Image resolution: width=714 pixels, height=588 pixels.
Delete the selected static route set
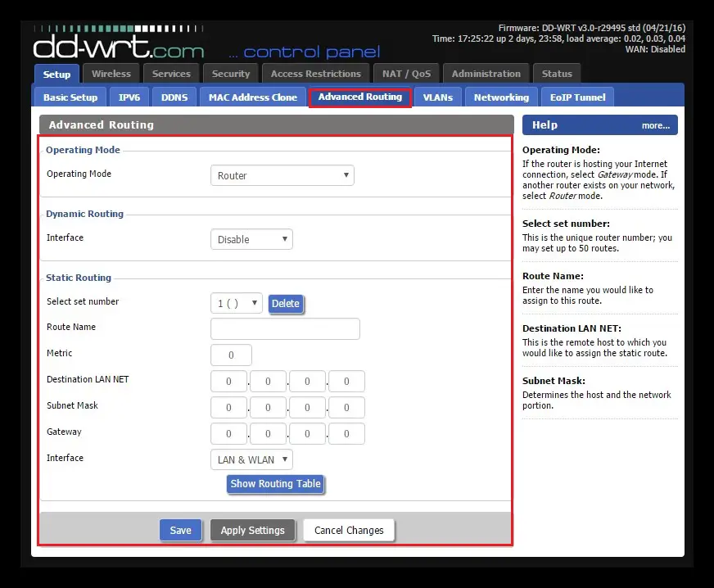pos(286,303)
